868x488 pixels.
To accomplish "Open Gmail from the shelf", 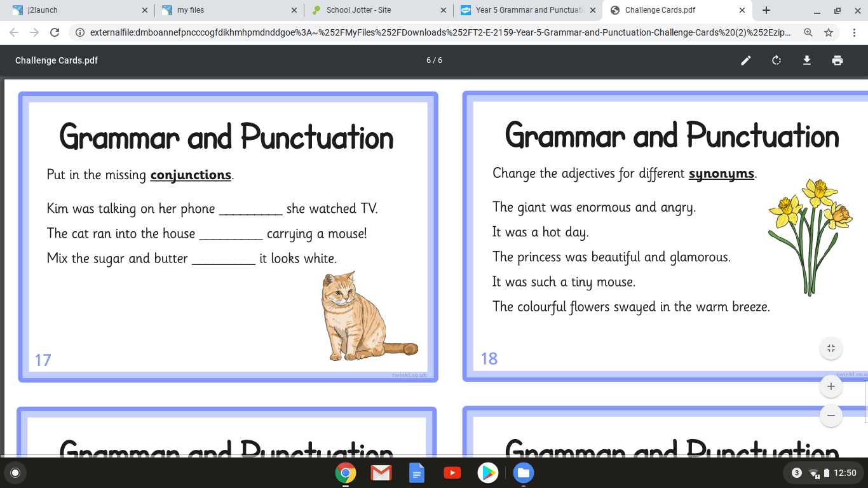I will (381, 473).
